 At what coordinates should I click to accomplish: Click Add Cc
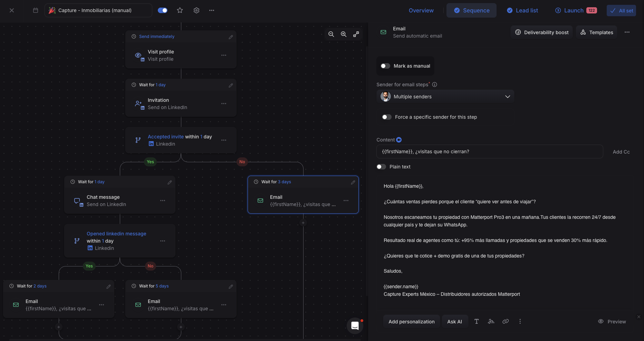[x=621, y=152]
